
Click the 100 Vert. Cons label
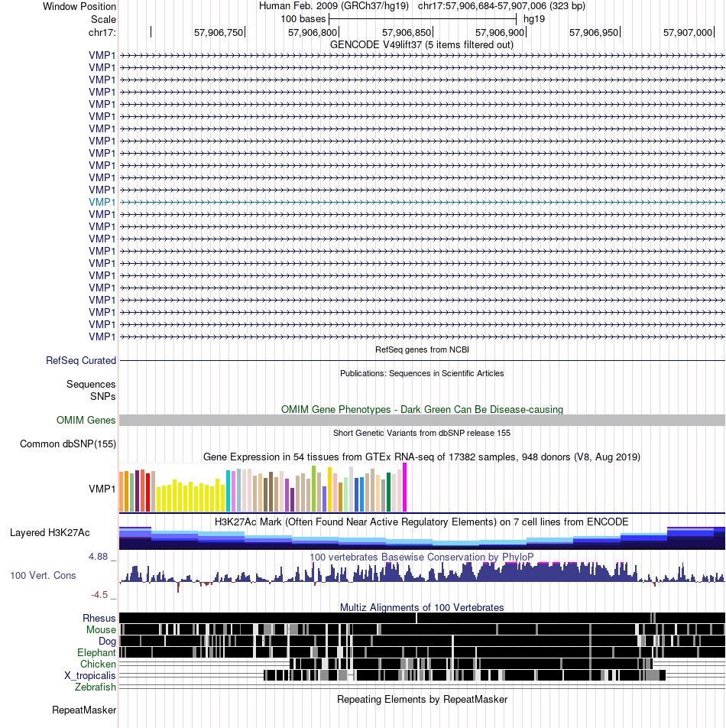pos(43,576)
